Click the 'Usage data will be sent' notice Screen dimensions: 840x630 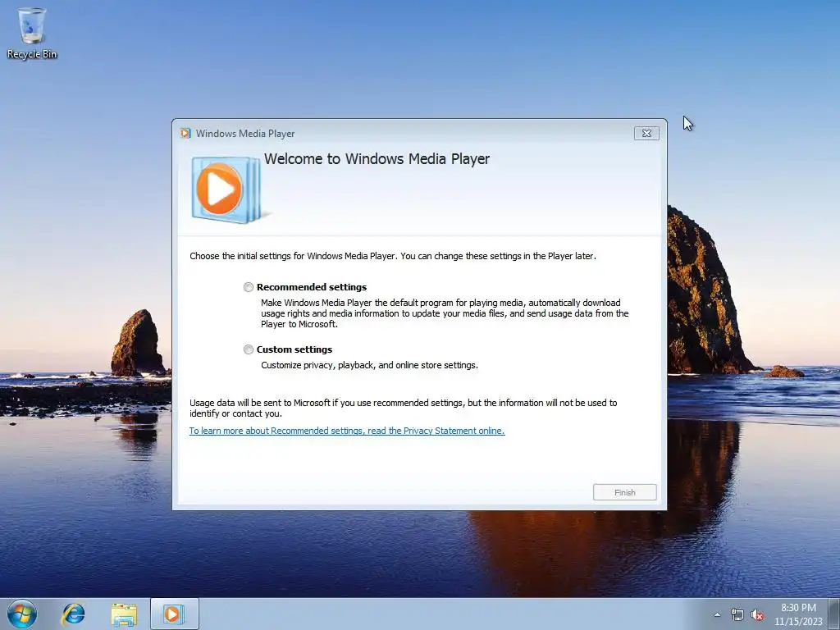coord(404,409)
